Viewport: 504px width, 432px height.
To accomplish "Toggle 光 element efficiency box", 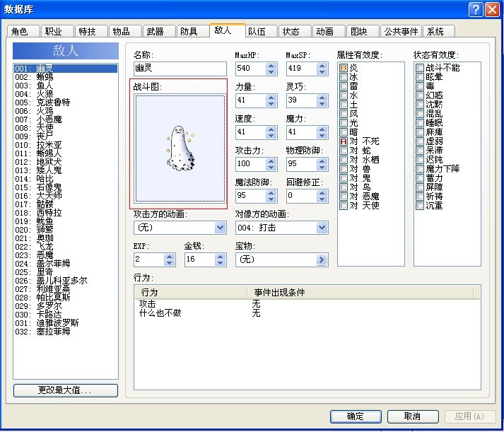I will tap(344, 123).
